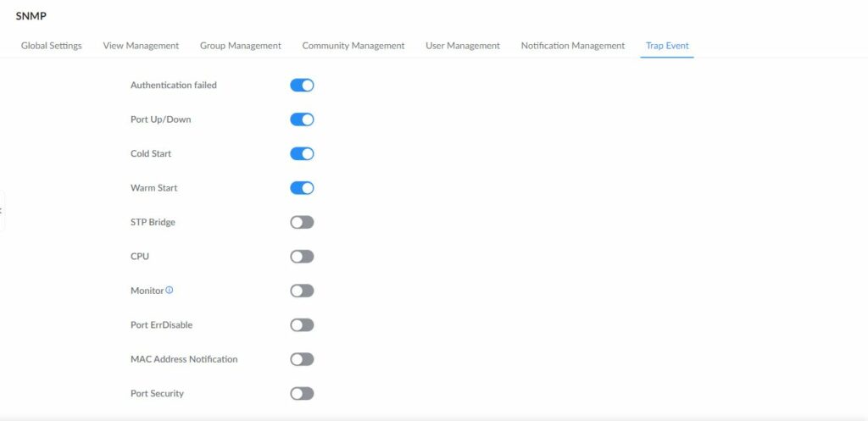Toggle on Port ErrDisable trap
This screenshot has width=868, height=421.
[x=302, y=325]
